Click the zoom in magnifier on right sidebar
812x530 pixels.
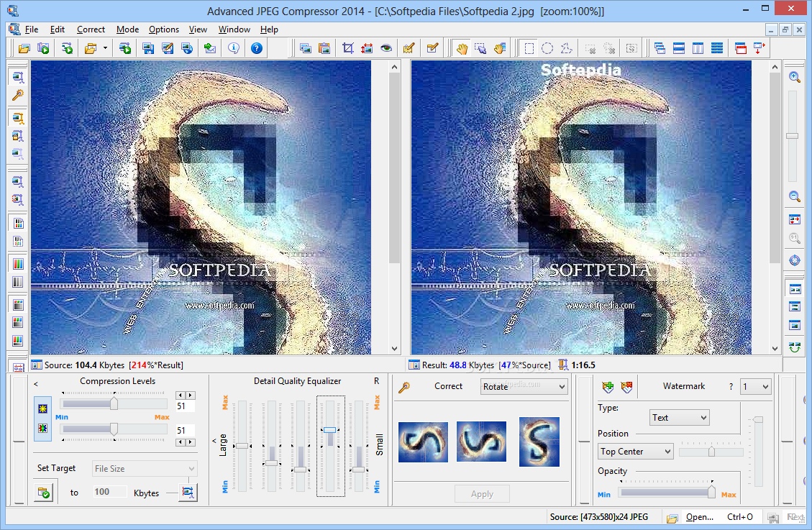pos(795,77)
